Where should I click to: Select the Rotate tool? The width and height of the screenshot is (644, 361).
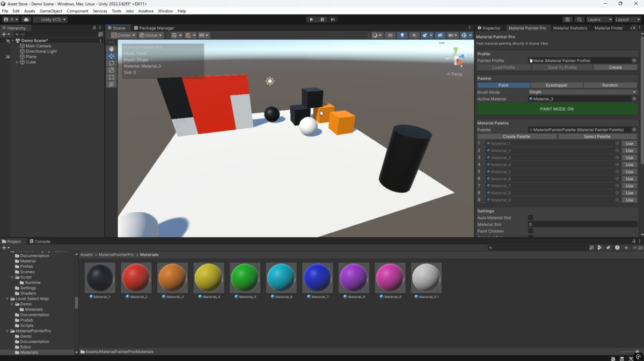click(x=111, y=63)
